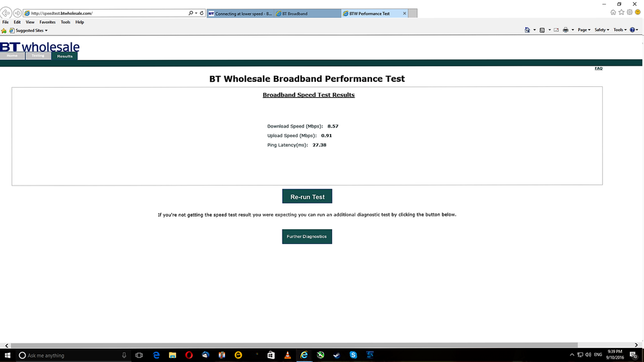This screenshot has height=362, width=644.
Task: Expand the Help dropdown arrow
Action: coord(637,30)
